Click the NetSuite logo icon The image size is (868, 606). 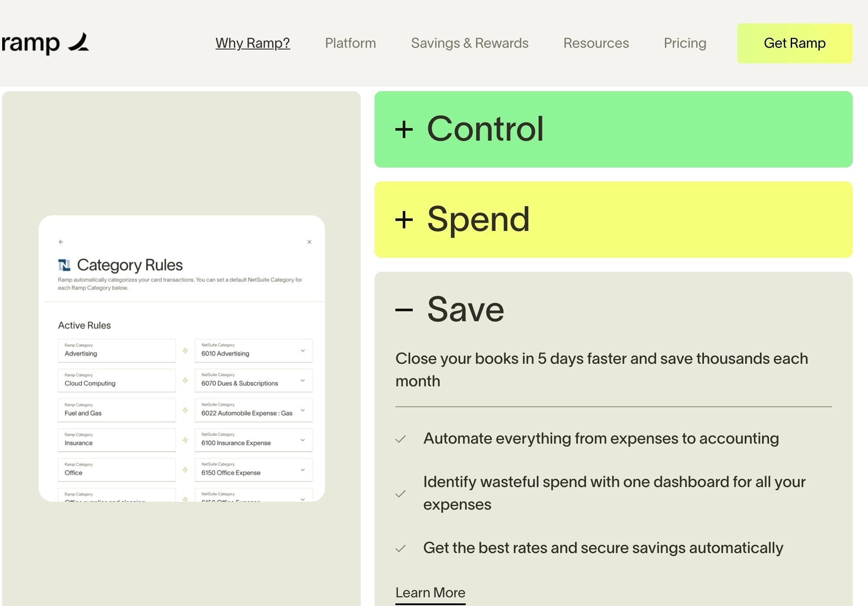64,265
